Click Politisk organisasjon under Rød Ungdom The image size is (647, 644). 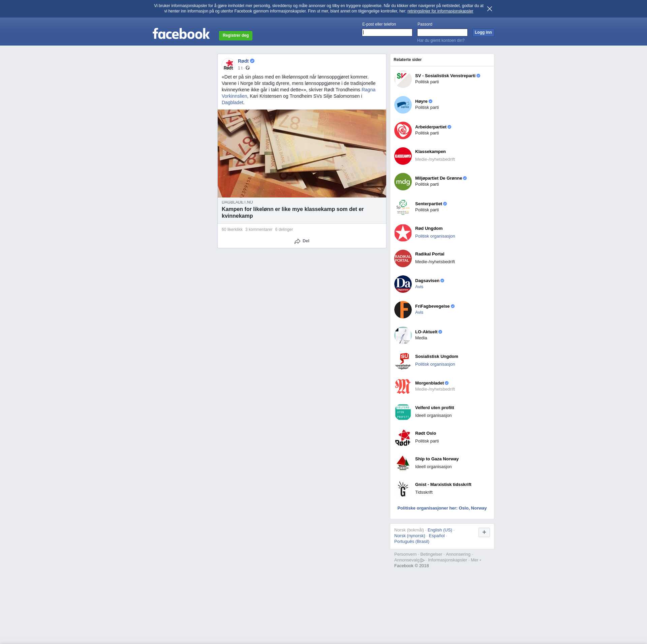(435, 236)
